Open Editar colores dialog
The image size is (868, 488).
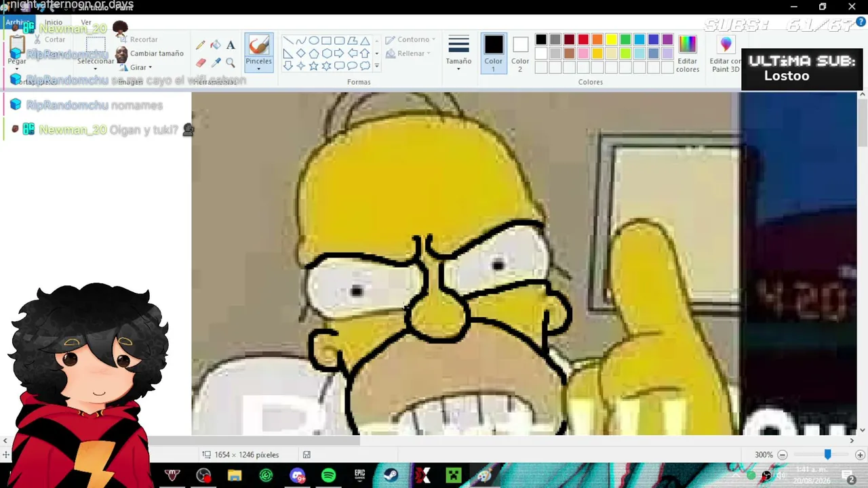[x=688, y=54]
